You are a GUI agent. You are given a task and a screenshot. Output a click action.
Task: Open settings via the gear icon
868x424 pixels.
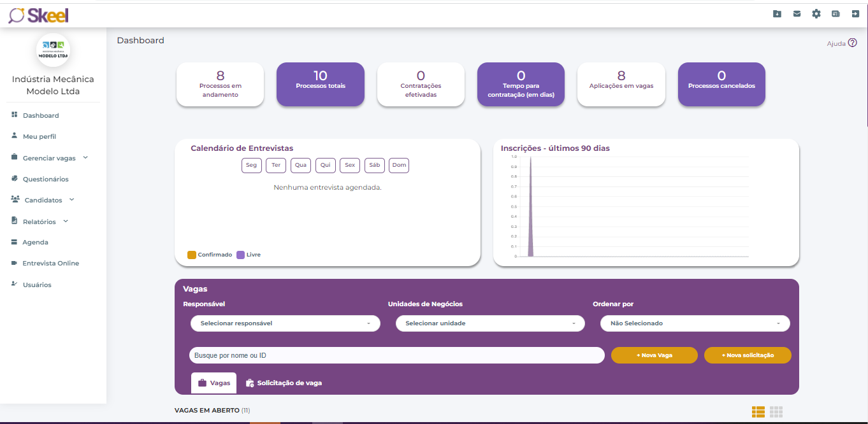pos(816,13)
